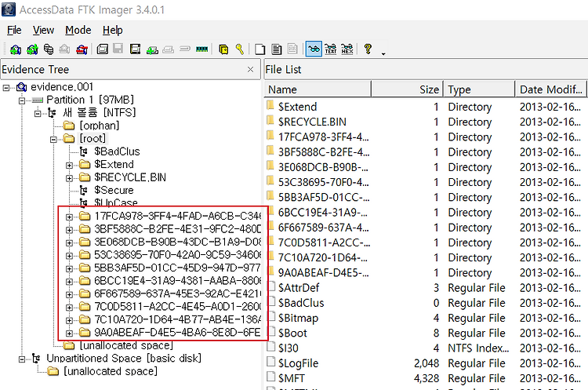Click the Add All Attached Devices icon
Viewport: 588px width, 390px height.
coord(32,49)
